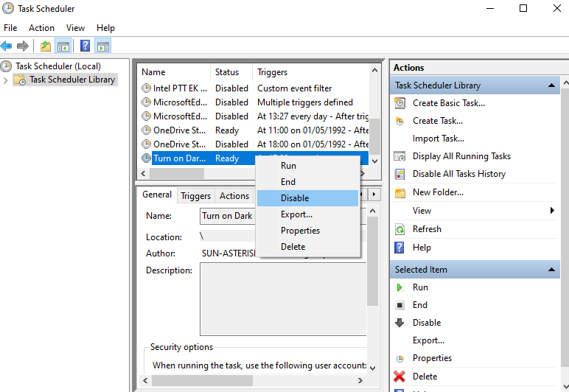Expand the Task Scheduler Library tree node

click(x=5, y=80)
